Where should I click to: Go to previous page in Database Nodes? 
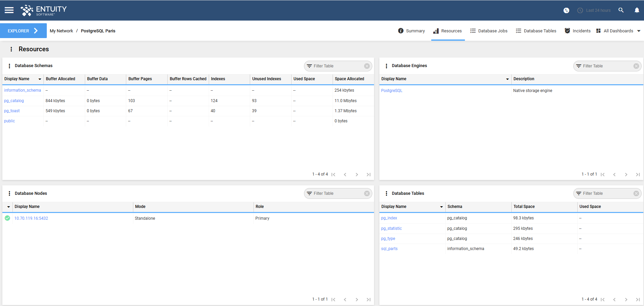[x=345, y=300]
